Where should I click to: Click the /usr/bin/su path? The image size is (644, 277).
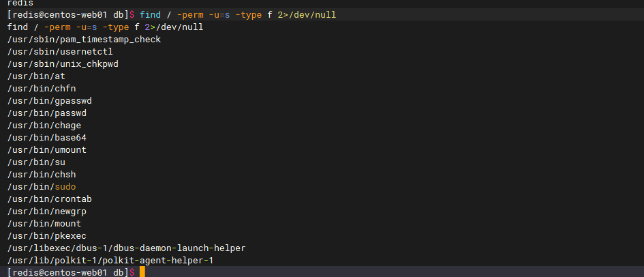(36, 162)
